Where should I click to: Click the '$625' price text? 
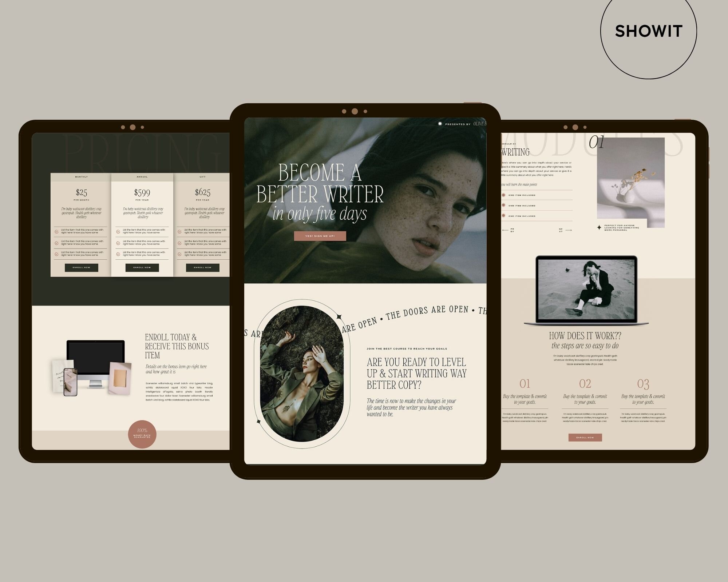[203, 192]
